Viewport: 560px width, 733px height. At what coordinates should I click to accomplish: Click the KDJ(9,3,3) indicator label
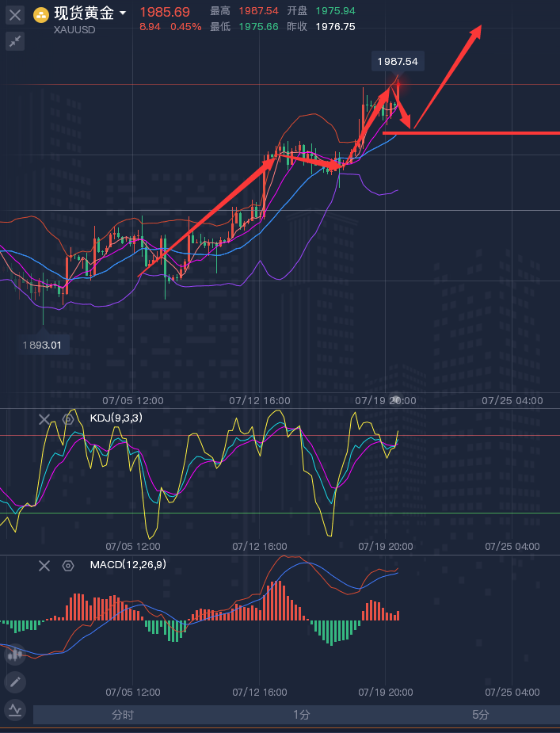coord(116,418)
